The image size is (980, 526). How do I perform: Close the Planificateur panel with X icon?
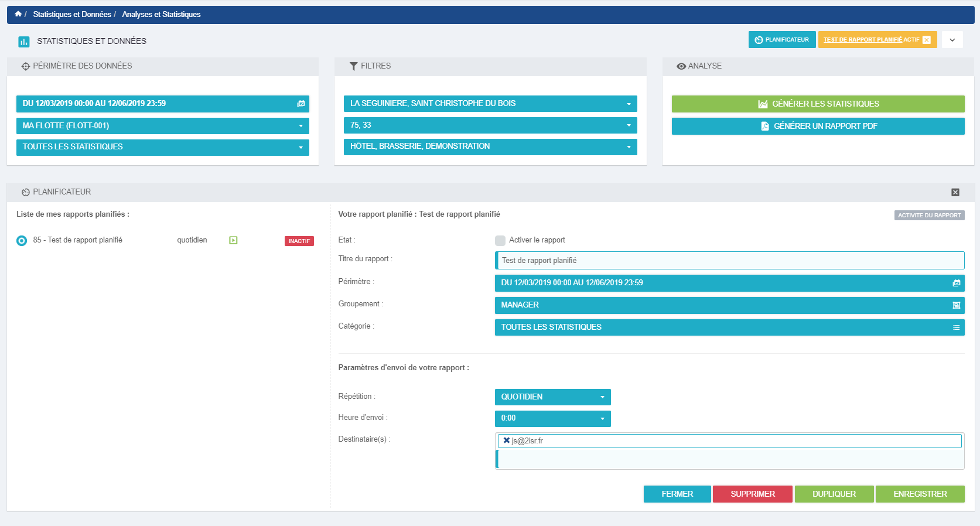pos(955,192)
